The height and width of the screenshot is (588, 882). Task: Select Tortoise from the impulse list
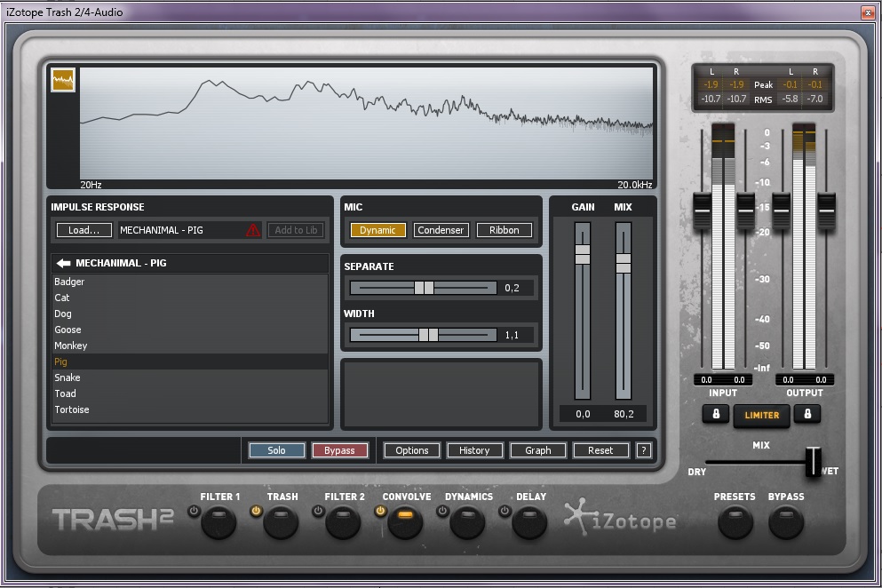pos(71,409)
